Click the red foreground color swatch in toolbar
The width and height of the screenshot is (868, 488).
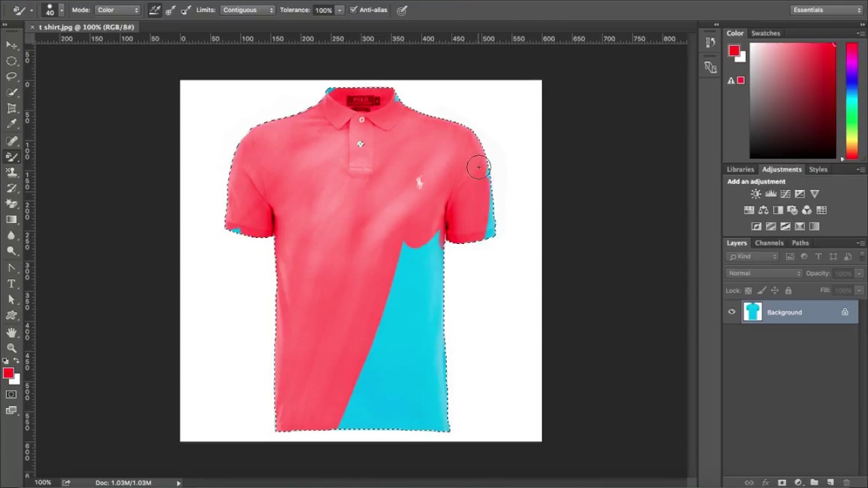[8, 373]
